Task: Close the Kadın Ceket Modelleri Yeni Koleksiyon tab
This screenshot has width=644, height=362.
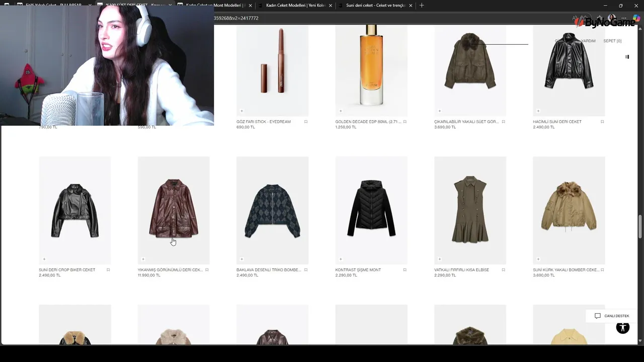Action: click(331, 6)
